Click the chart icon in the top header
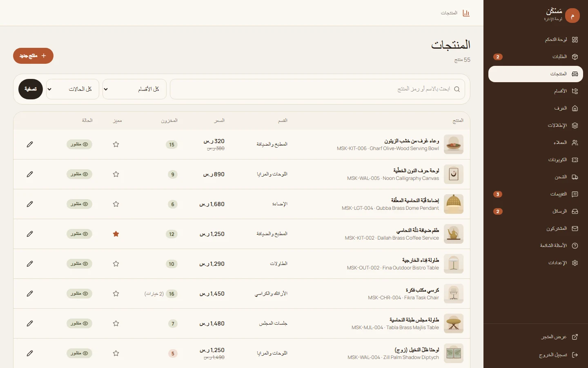This screenshot has height=368, width=588. pos(466,13)
